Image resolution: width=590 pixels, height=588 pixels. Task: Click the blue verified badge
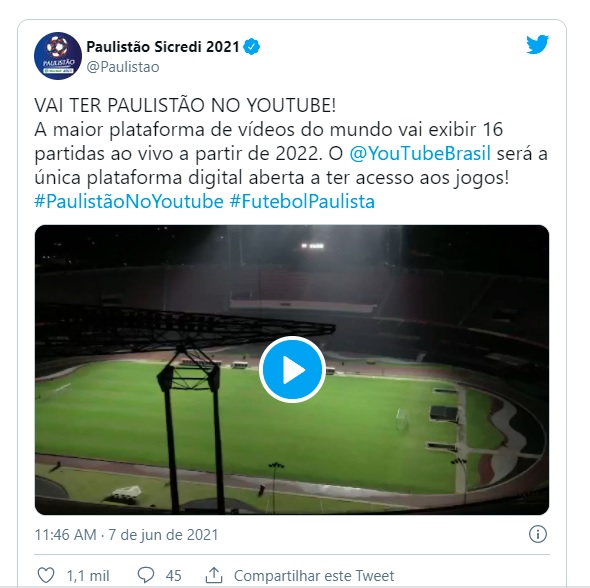coord(251,47)
